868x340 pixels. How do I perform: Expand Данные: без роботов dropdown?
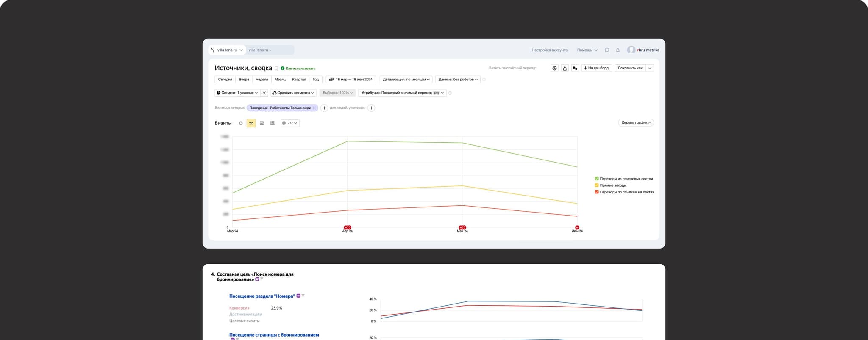click(458, 80)
